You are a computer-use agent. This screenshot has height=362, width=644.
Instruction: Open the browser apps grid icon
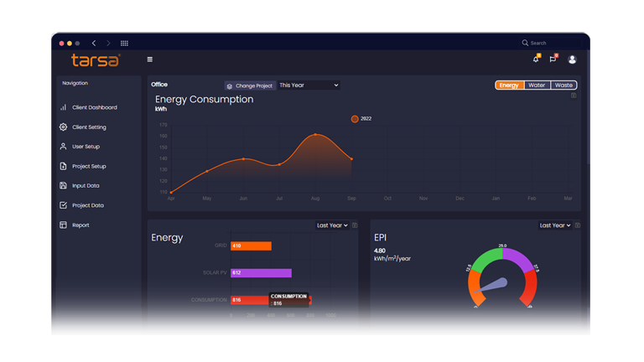pyautogui.click(x=124, y=43)
